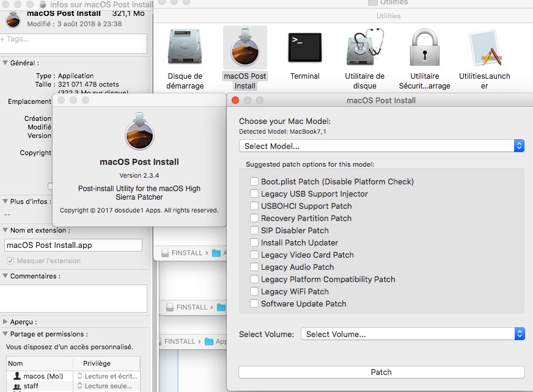This screenshot has width=533, height=392.
Task: Check Legacy Audio Patch
Action: 254,267
